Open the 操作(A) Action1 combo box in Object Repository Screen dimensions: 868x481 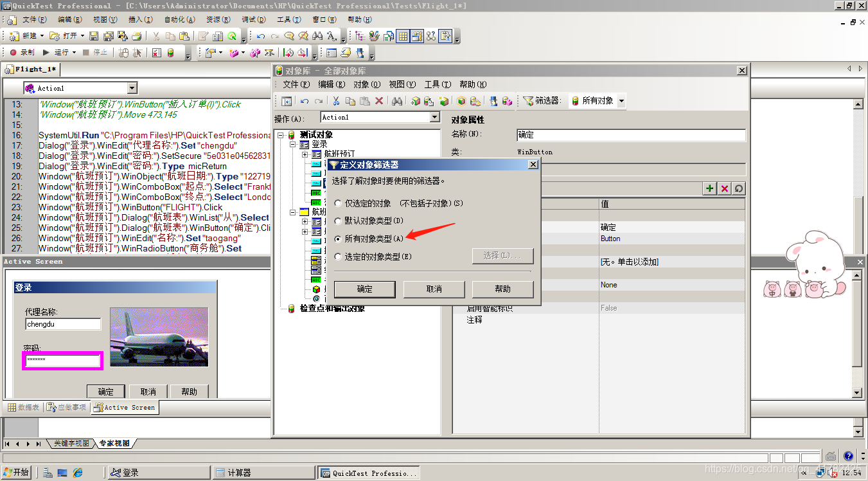(434, 117)
